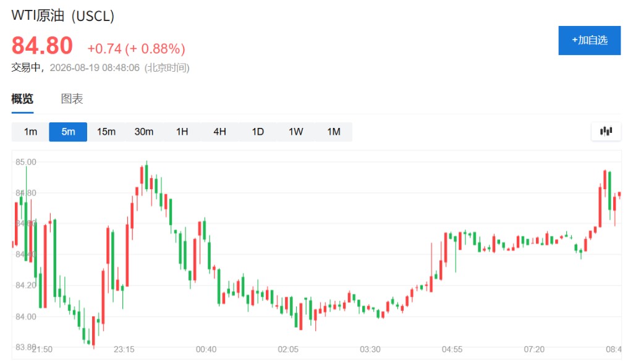Image resolution: width=633 pixels, height=364 pixels.
Task: Click the 84.80 current price figure
Action: pos(42,46)
